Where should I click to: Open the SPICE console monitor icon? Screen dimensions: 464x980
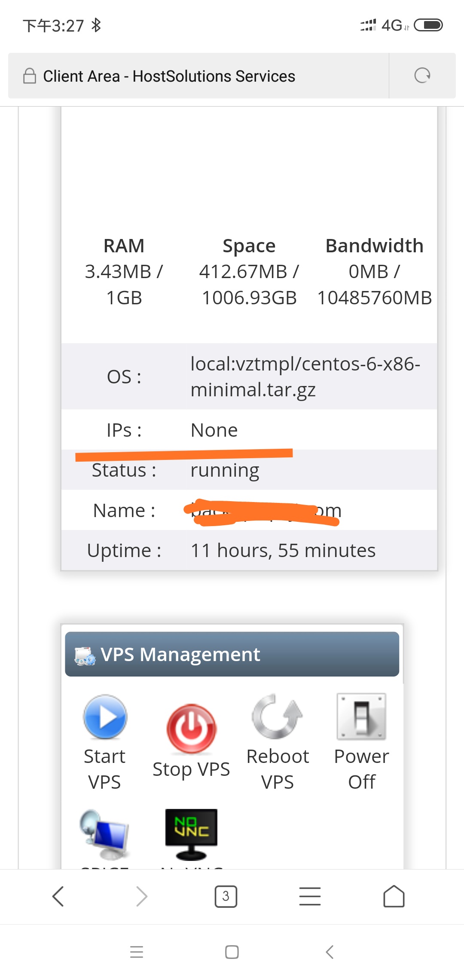(x=104, y=835)
